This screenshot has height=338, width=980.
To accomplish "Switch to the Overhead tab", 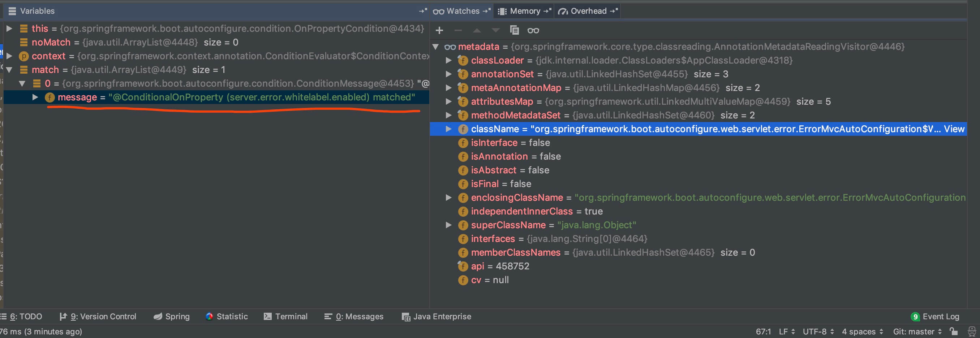I will coord(588,11).
